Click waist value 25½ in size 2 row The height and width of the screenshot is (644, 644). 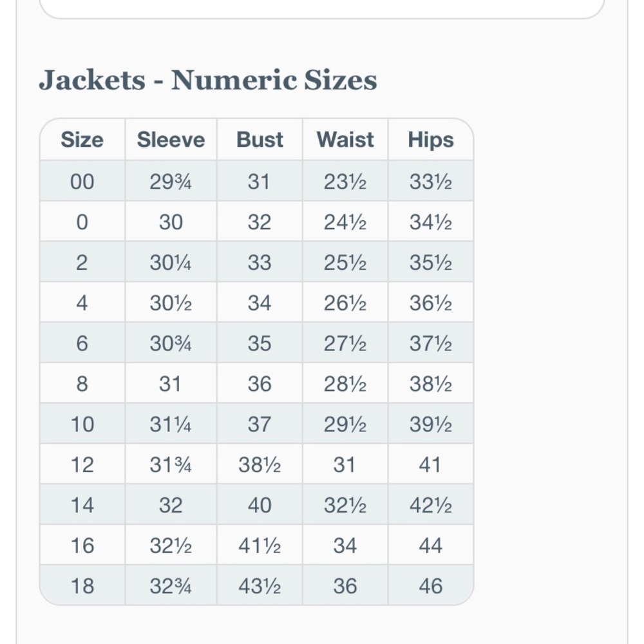click(345, 263)
